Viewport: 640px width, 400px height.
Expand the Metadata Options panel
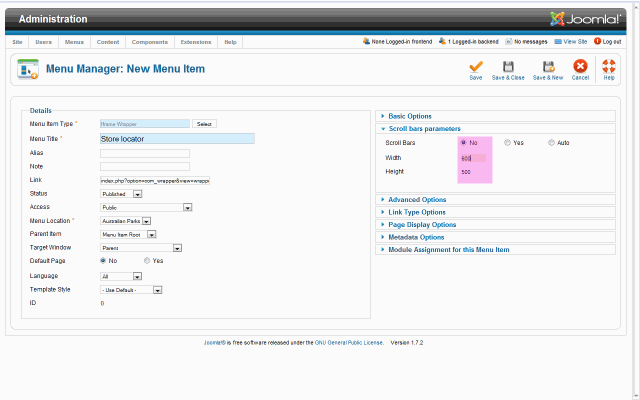(x=418, y=237)
